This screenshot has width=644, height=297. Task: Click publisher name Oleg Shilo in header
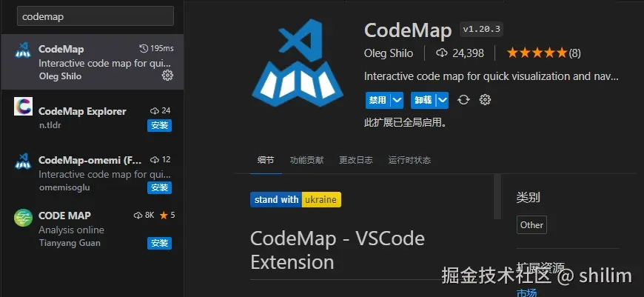click(389, 53)
